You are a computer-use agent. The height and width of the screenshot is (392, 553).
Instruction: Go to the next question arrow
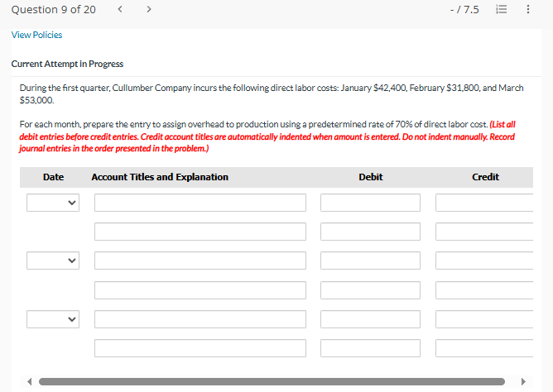(149, 9)
